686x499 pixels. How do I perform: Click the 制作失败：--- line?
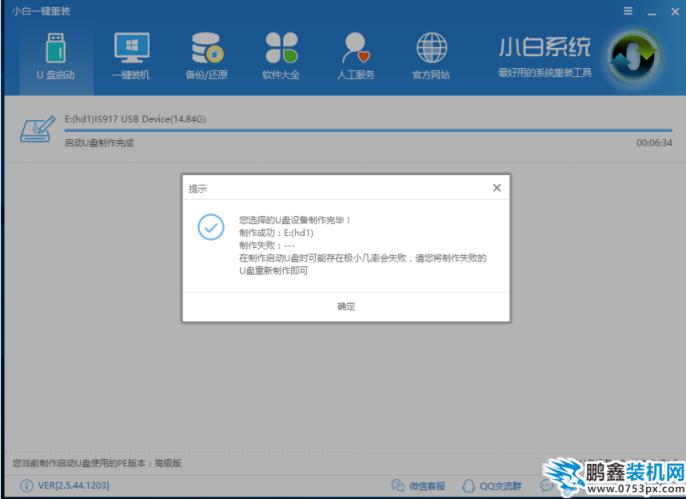pyautogui.click(x=267, y=245)
